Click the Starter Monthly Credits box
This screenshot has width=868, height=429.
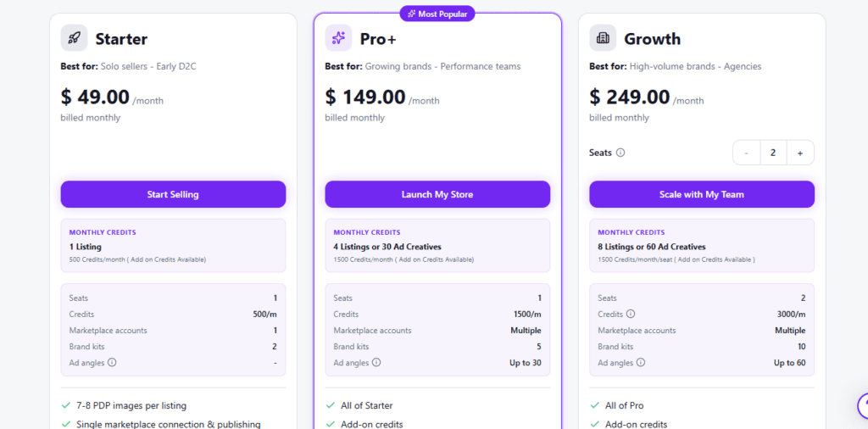click(173, 246)
